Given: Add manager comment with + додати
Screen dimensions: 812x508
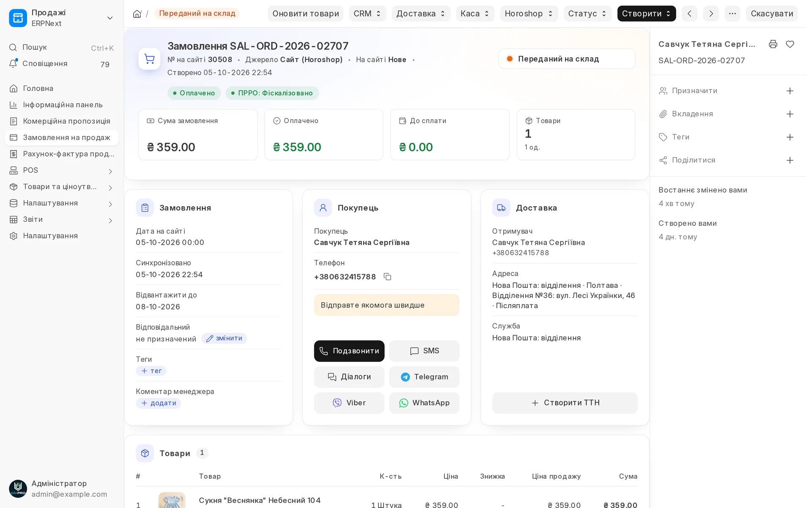Looking at the screenshot, I should pos(158,403).
